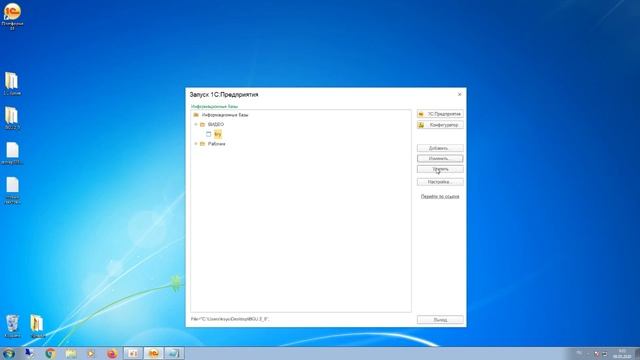The width and height of the screenshot is (640, 360).
Task: Expand the Рабочие folder expander
Action: click(196, 144)
